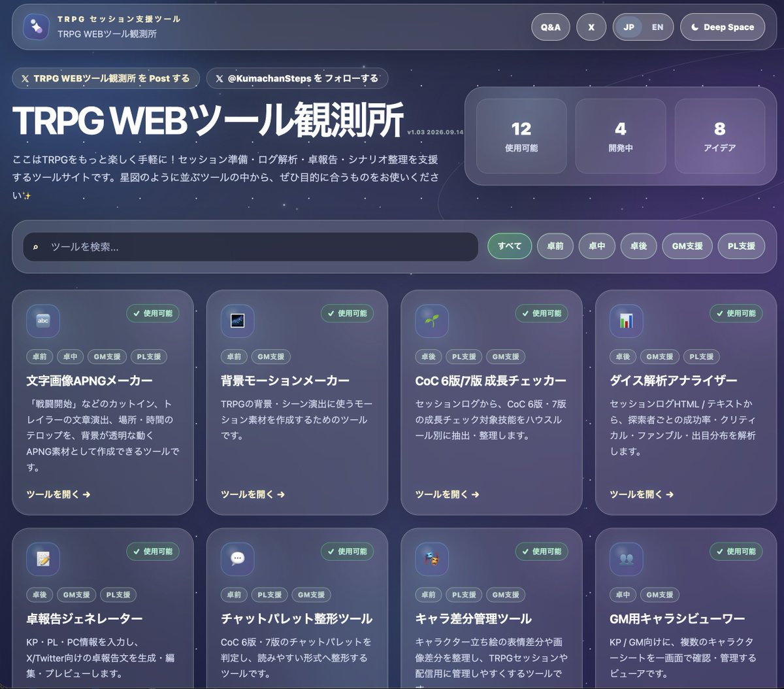The width and height of the screenshot is (784, 689).
Task: Click the チャットパレット整形ツール title
Action: tap(297, 619)
